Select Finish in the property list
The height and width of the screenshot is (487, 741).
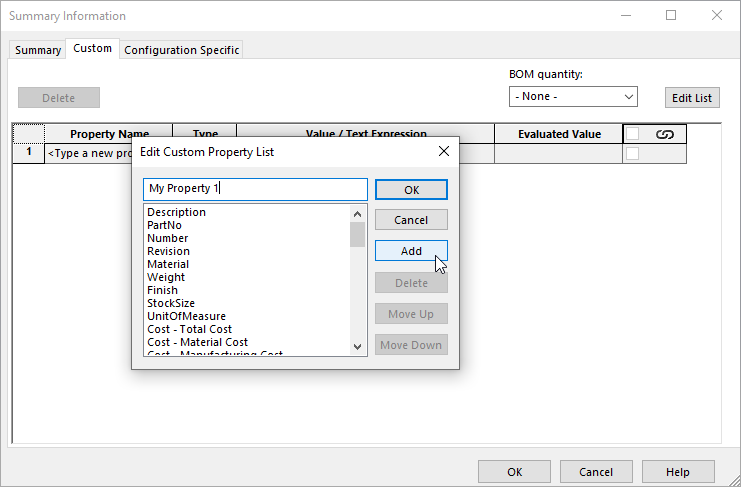point(162,290)
